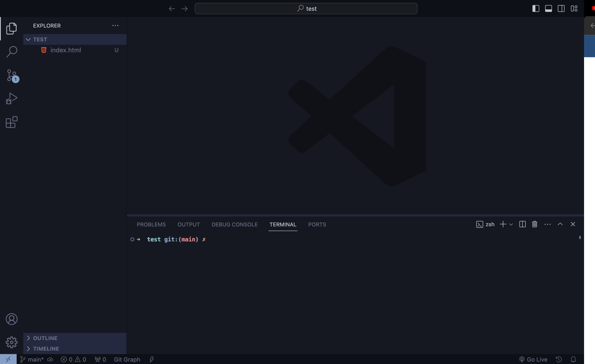The height and width of the screenshot is (364, 595).
Task: Open Manage settings gear
Action: point(11,342)
